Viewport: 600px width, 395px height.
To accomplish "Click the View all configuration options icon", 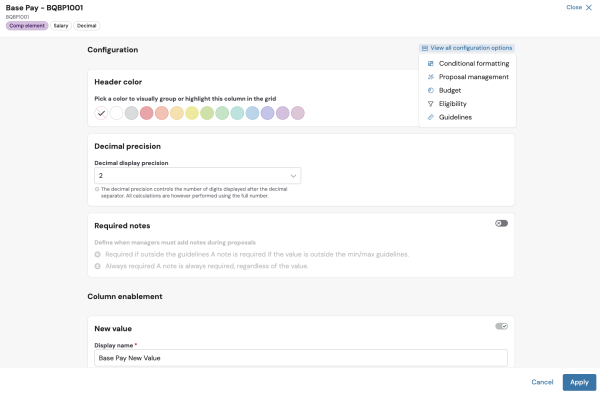I will [425, 48].
